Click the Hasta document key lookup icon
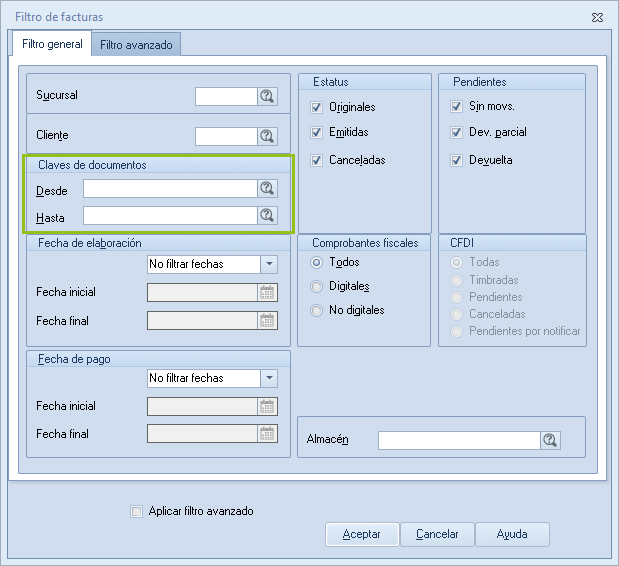Image resolution: width=619 pixels, height=566 pixels. click(267, 215)
